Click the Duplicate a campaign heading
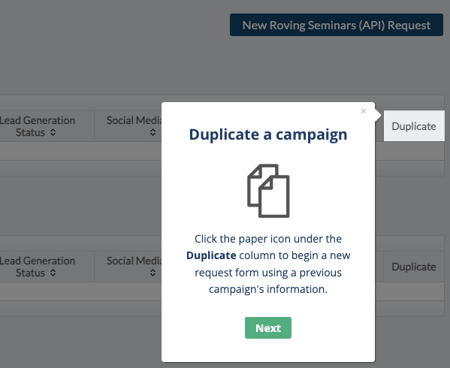Viewport: 450px width, 368px height. tap(268, 135)
